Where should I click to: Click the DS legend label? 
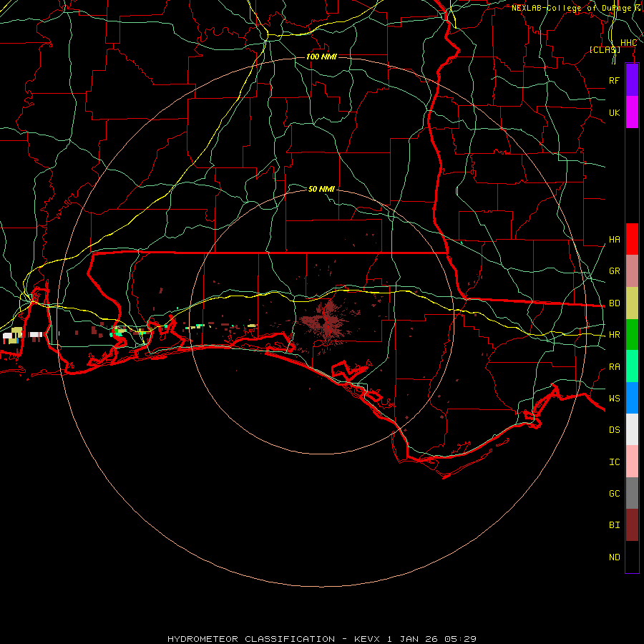pyautogui.click(x=614, y=430)
